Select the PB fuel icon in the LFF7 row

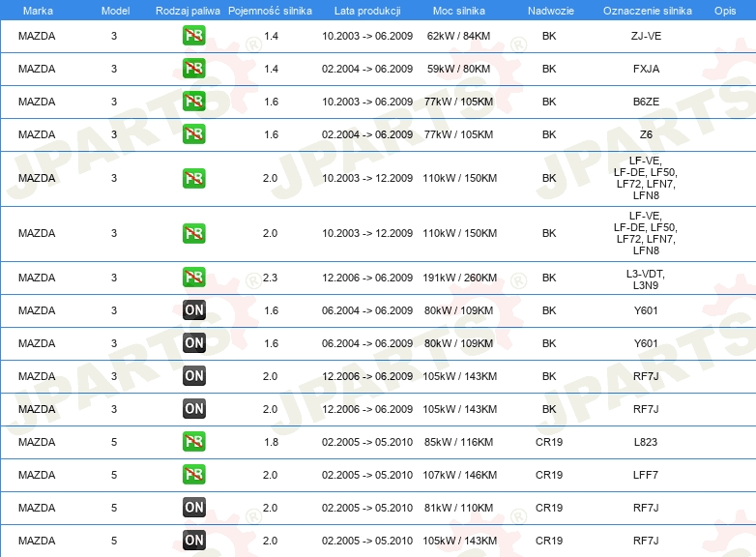[x=193, y=475]
